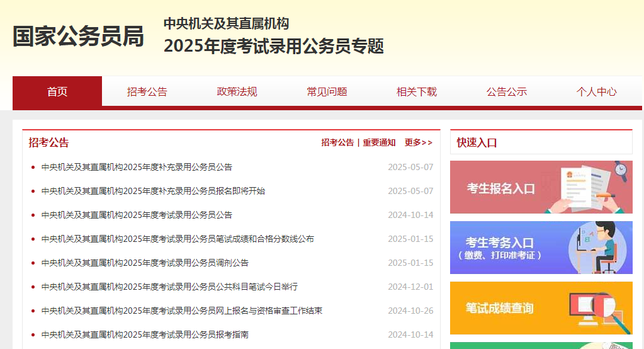
Task: Select 政策法规 in the navigation bar
Action: [x=237, y=92]
